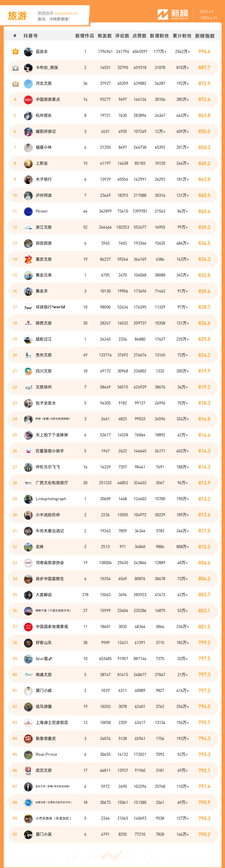The image size is (225, 868).
Task: Open Linksphotograph account name
Action: coord(51,499)
